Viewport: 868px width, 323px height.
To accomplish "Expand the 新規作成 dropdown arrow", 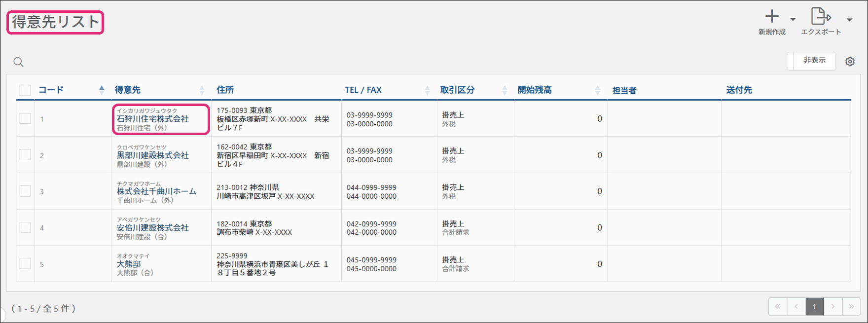I will (793, 20).
